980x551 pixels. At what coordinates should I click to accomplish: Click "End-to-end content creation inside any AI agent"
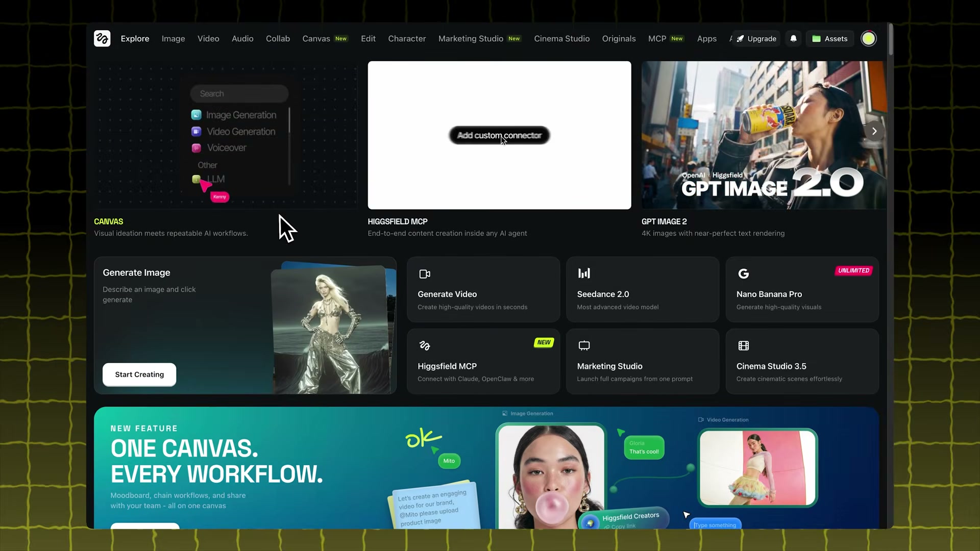pyautogui.click(x=447, y=234)
